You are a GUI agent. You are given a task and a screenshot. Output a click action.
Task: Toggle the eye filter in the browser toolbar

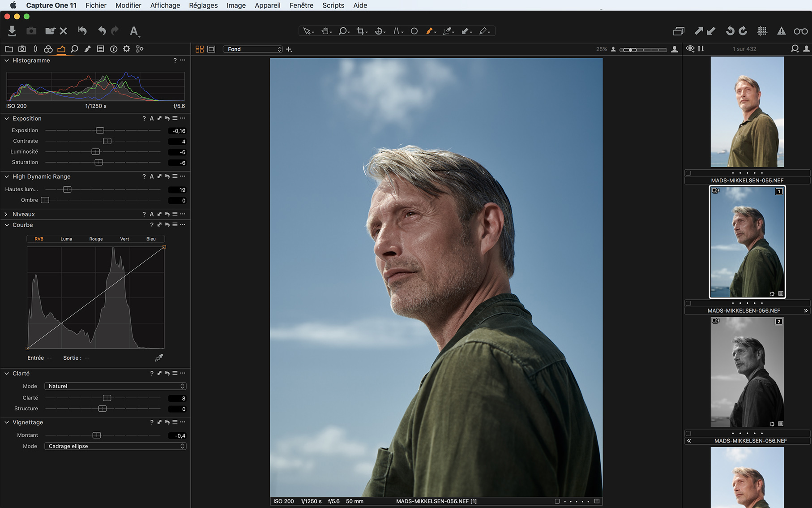(690, 49)
